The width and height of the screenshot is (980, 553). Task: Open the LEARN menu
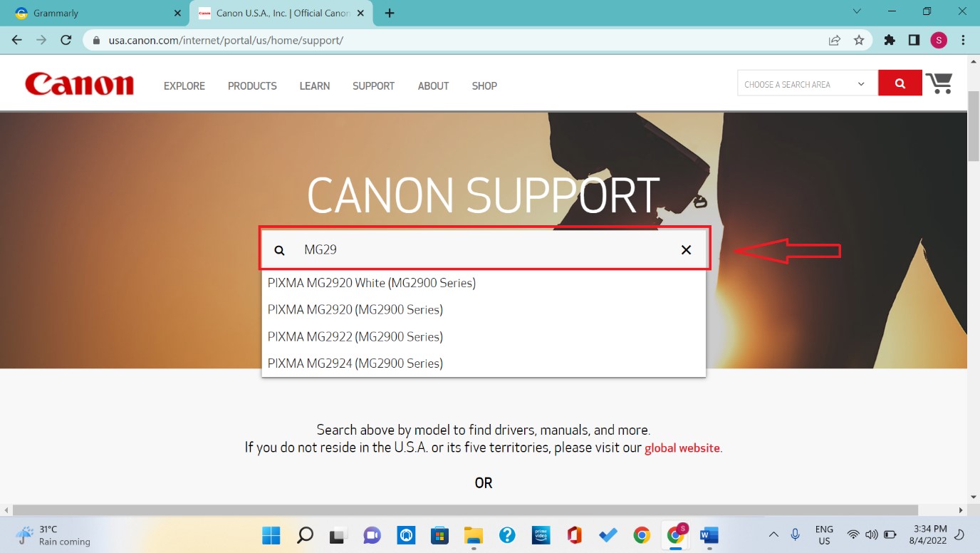pyautogui.click(x=315, y=86)
